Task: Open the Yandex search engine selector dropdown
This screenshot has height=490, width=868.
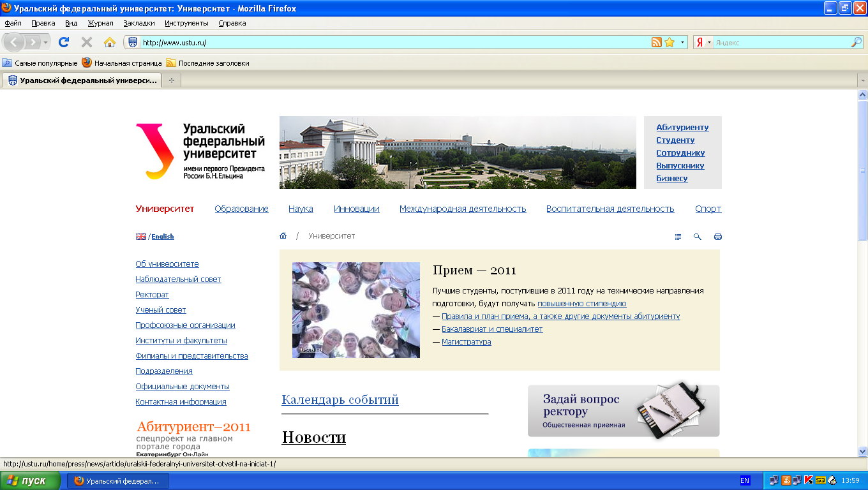Action: pyautogui.click(x=704, y=43)
